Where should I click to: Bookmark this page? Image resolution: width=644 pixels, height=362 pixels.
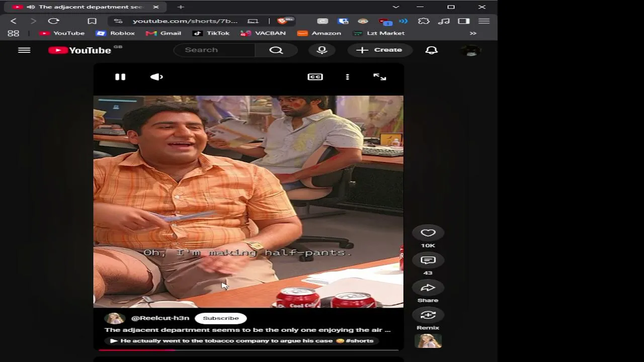(92, 21)
